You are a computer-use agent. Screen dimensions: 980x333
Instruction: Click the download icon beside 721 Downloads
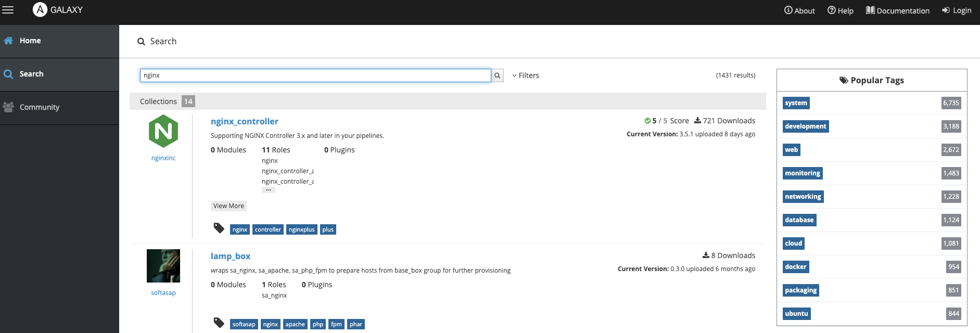(698, 121)
